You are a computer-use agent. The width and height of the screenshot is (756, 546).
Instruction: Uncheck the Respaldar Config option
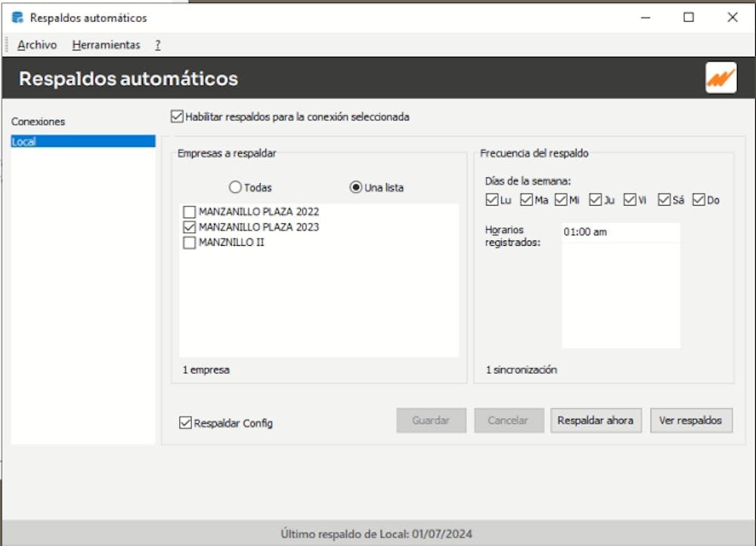(x=184, y=423)
